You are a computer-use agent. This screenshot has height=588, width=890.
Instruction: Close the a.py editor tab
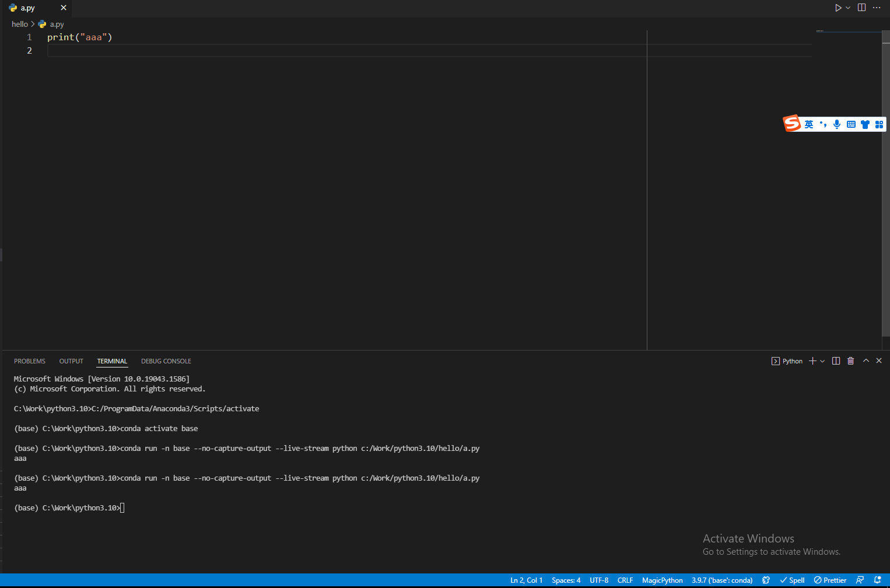click(x=64, y=8)
